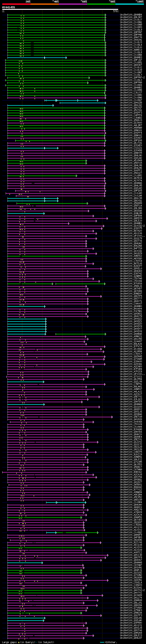Open hit UniRef100_Q9XEL0
The image size is (146, 644).
131,268
